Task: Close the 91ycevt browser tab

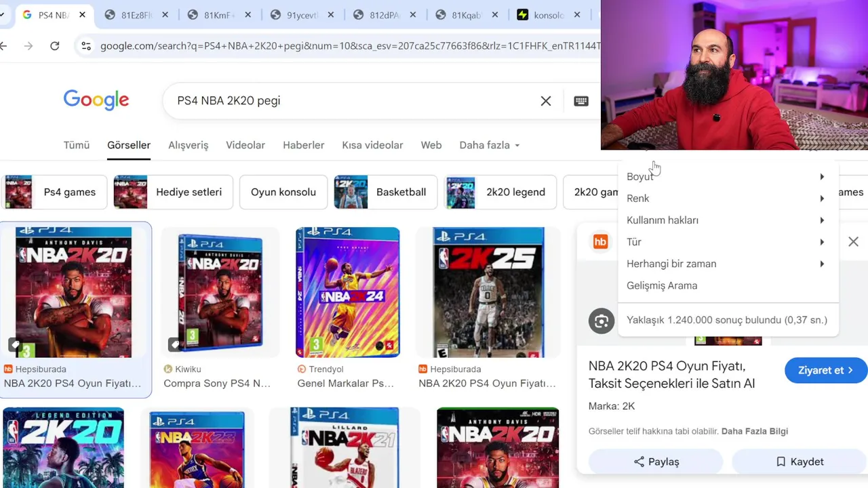Action: click(330, 15)
